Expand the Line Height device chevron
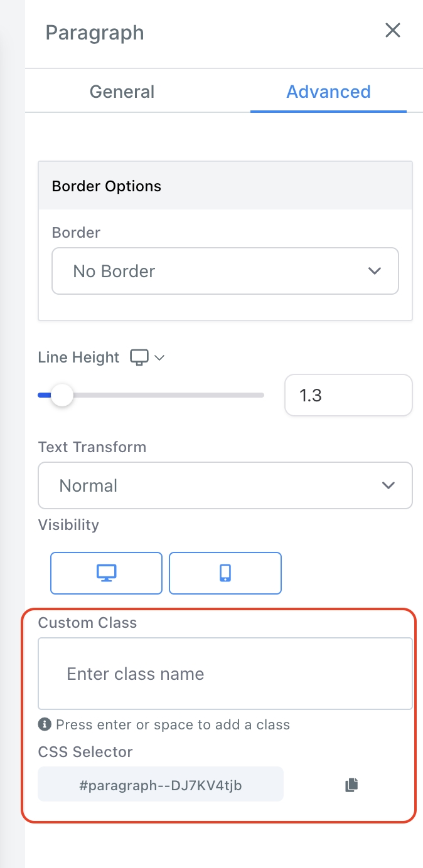This screenshot has width=423, height=868. (159, 357)
